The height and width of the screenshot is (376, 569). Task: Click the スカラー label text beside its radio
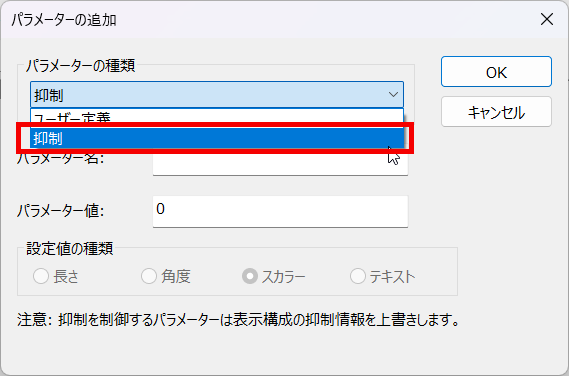click(x=283, y=277)
